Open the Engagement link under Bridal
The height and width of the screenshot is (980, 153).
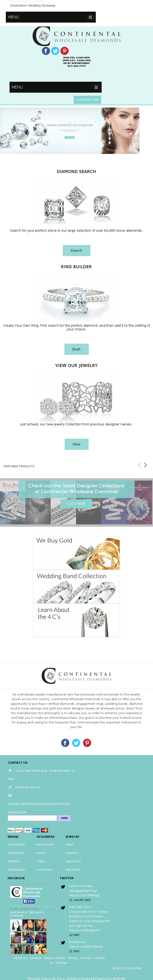(16, 844)
